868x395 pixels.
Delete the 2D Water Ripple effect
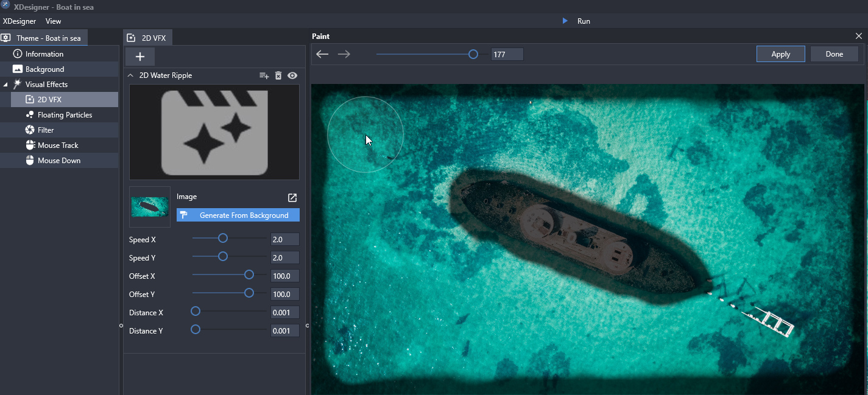pyautogui.click(x=278, y=75)
